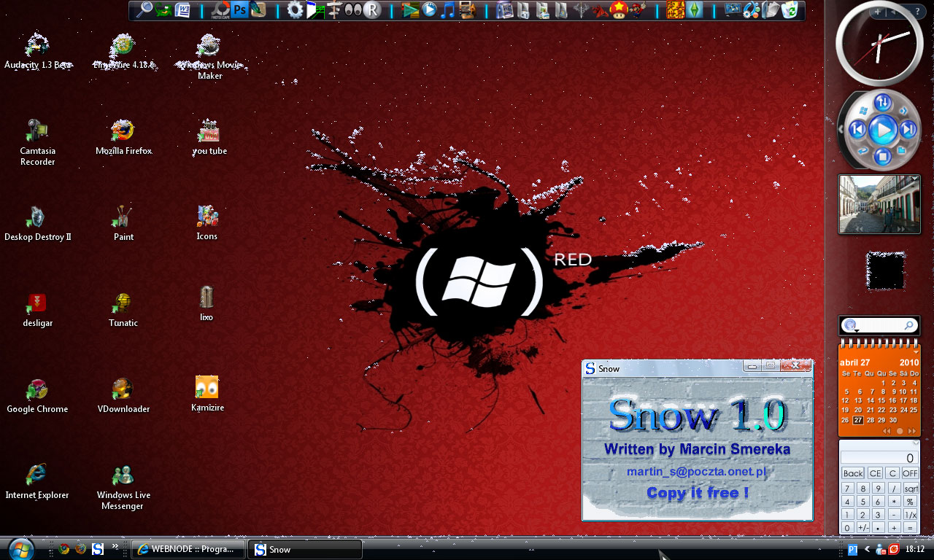Screen dimensions: 934x560
Task: Select Camtasia Recorder shortcut on desktop
Action: click(38, 143)
